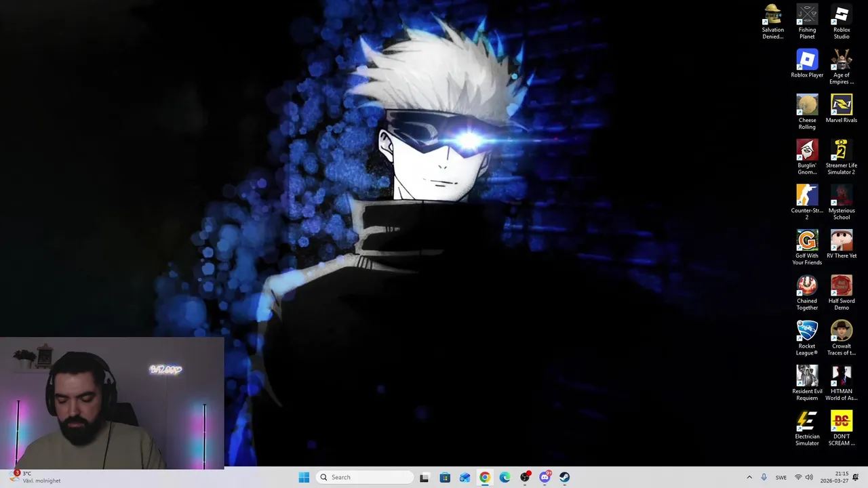Open Task View from the taskbar
The height and width of the screenshot is (488, 868).
(x=425, y=477)
